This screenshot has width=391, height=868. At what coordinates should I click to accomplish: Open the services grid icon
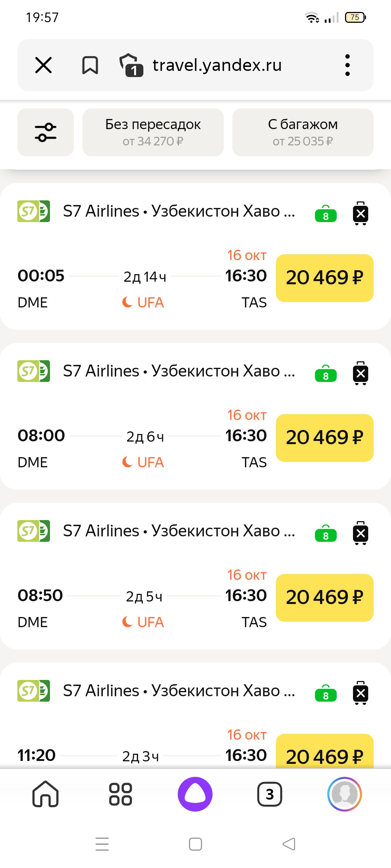(121, 794)
